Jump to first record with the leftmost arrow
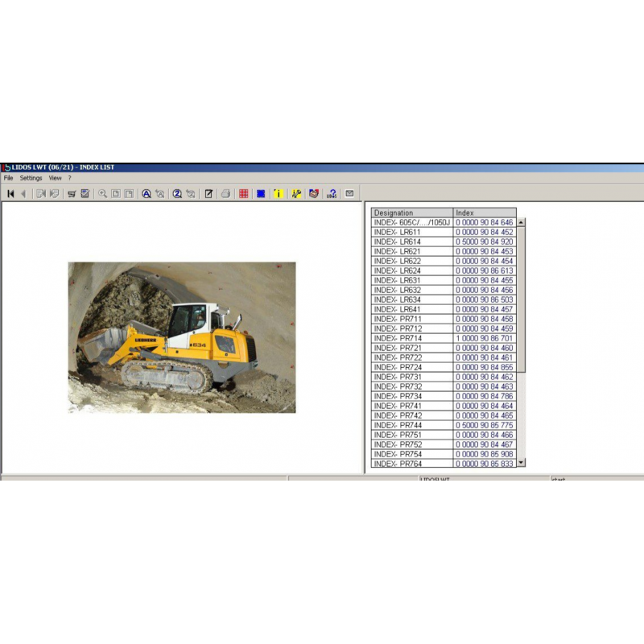Image resolution: width=644 pixels, height=644 pixels. tap(10, 192)
